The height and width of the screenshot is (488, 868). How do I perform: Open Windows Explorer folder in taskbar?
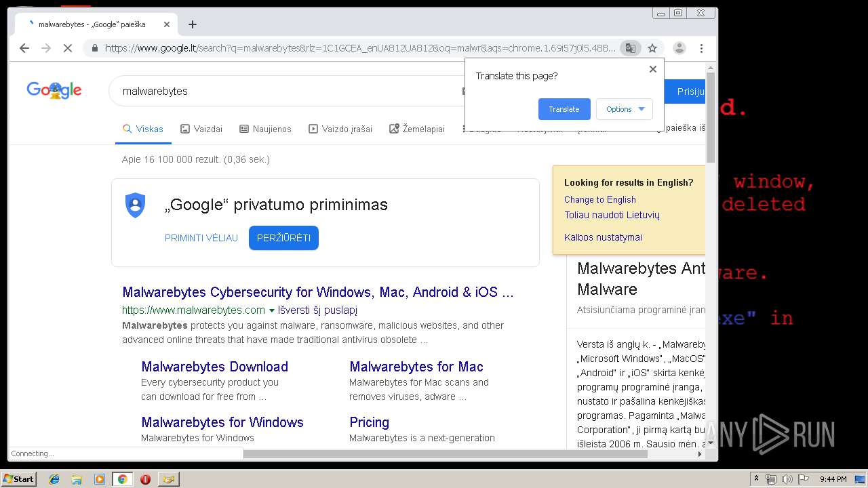(x=77, y=479)
